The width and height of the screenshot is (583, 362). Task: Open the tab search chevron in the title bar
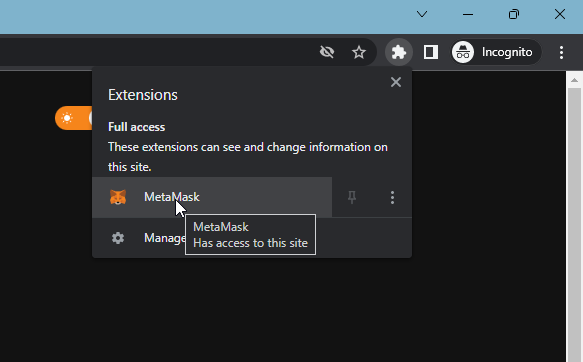422,14
